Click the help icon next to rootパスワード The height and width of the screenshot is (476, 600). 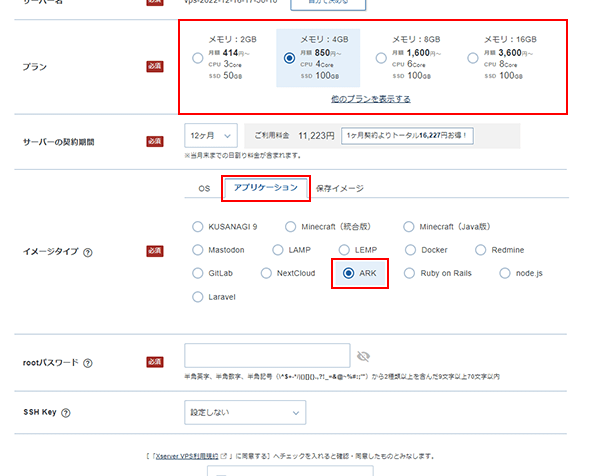[88, 363]
